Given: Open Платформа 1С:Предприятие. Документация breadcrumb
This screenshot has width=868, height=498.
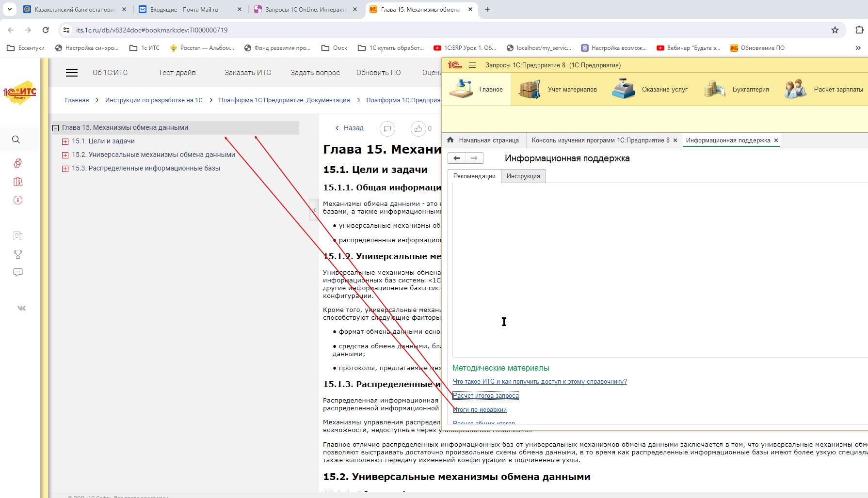Looking at the screenshot, I should pos(284,100).
